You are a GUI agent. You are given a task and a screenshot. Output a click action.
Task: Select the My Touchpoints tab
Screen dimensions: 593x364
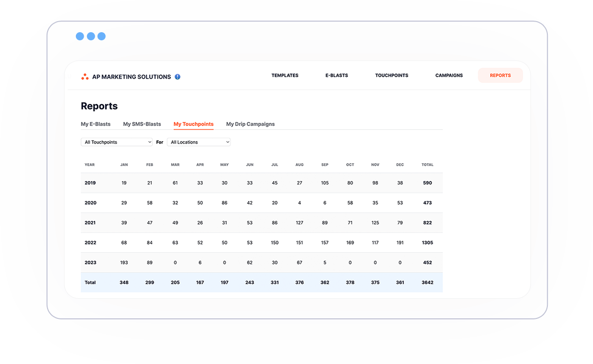(x=194, y=124)
